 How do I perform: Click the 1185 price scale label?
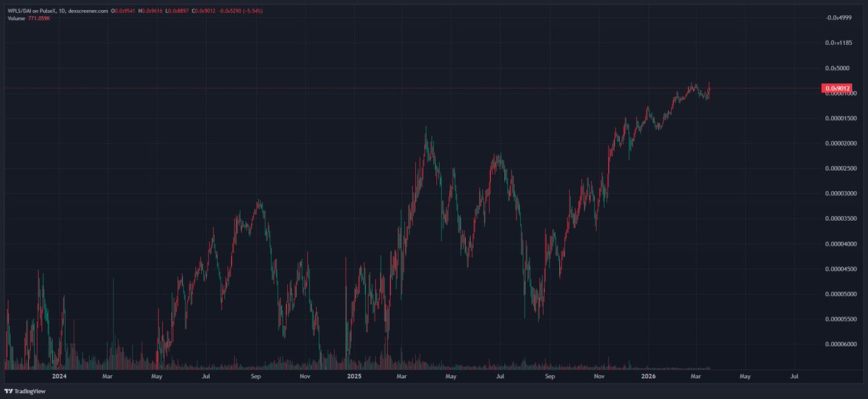pos(838,43)
